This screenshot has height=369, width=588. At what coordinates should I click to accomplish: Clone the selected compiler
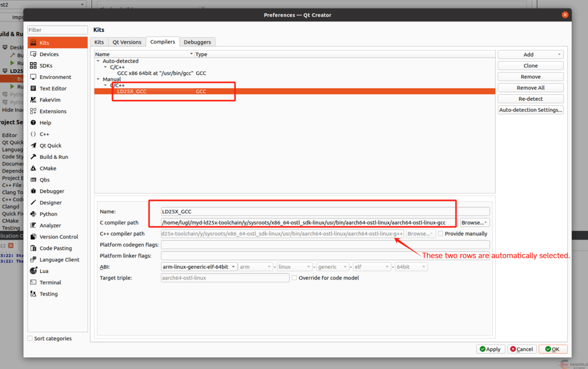(x=530, y=65)
